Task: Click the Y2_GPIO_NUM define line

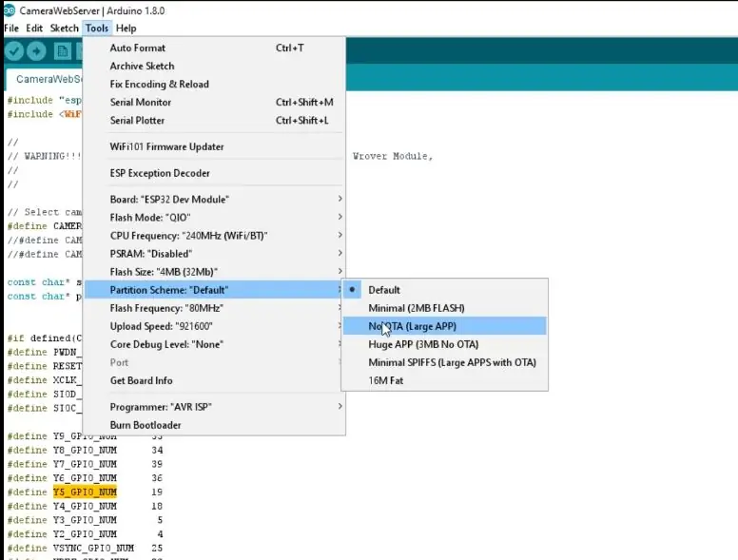Action: click(85, 534)
